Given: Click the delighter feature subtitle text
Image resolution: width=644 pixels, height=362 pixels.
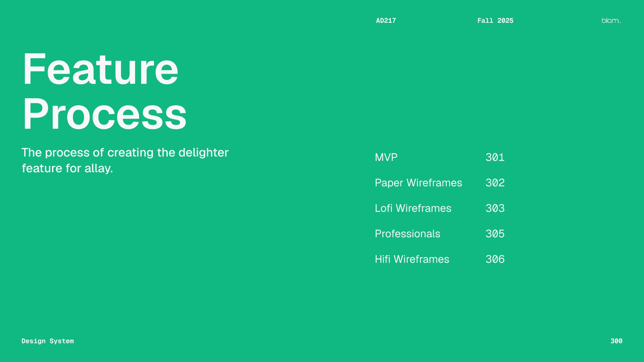Looking at the screenshot, I should click(125, 153).
